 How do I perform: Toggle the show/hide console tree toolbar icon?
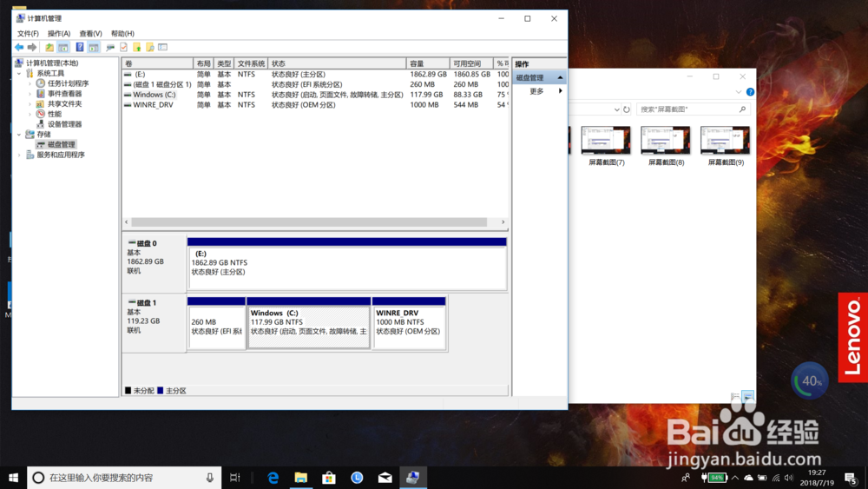(x=63, y=48)
